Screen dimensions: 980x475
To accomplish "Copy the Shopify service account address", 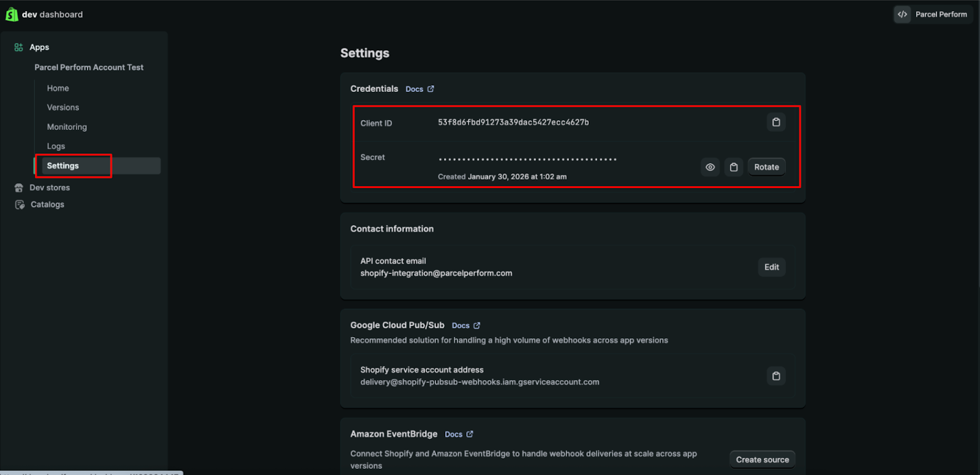I will point(776,376).
